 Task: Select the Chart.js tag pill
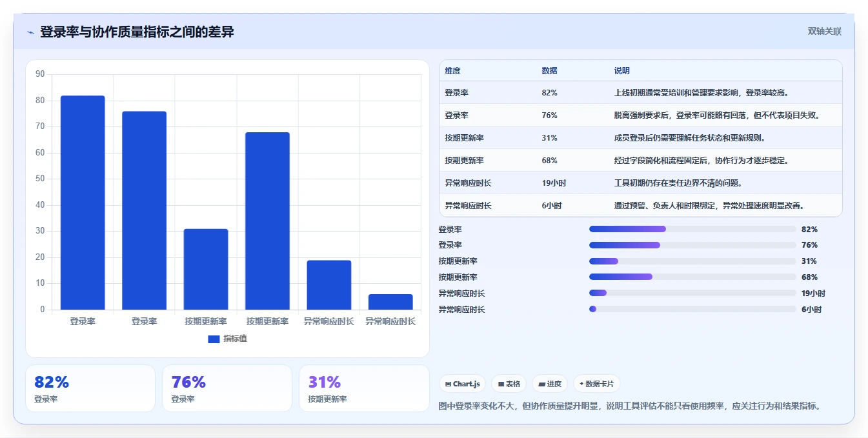463,384
